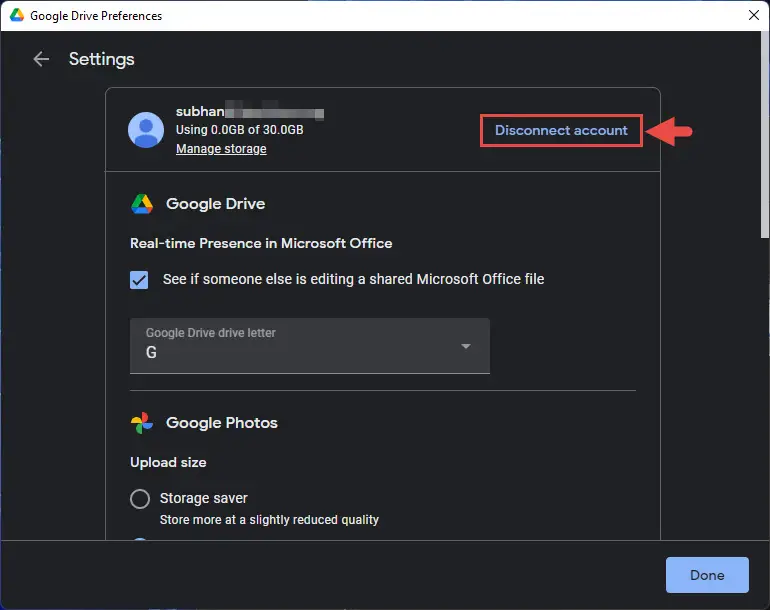Click the vertical scrollbar thumb

(766, 135)
